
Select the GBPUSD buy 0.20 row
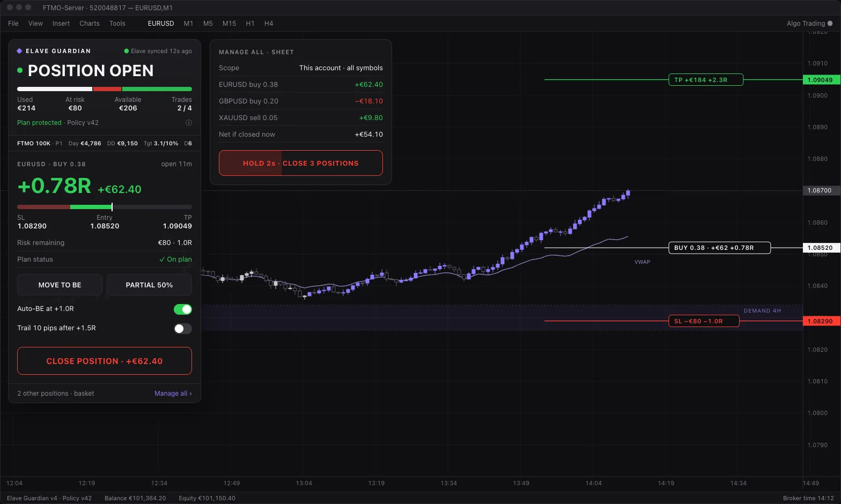tap(301, 101)
